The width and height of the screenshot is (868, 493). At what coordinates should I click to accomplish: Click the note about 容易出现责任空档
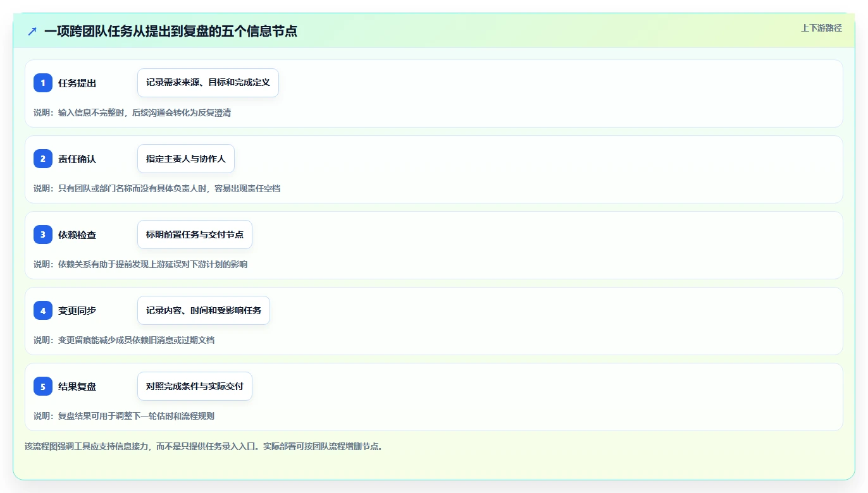tap(157, 188)
